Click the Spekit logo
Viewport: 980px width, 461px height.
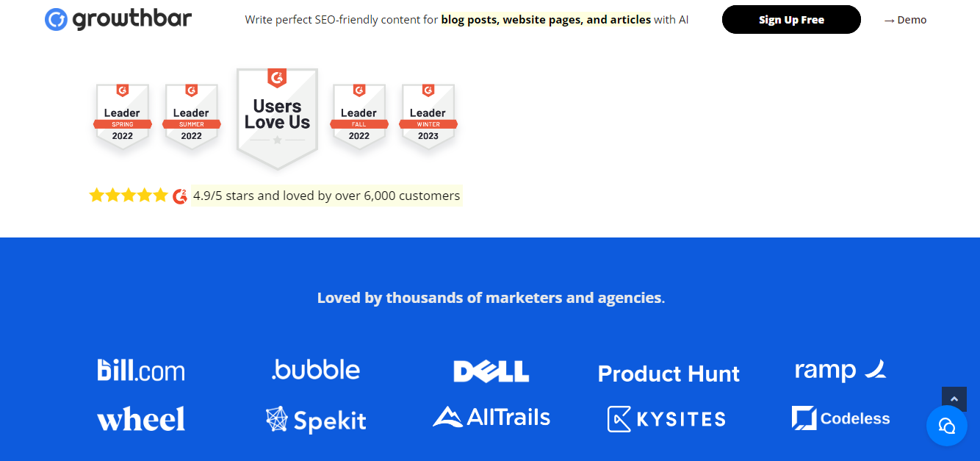click(316, 420)
